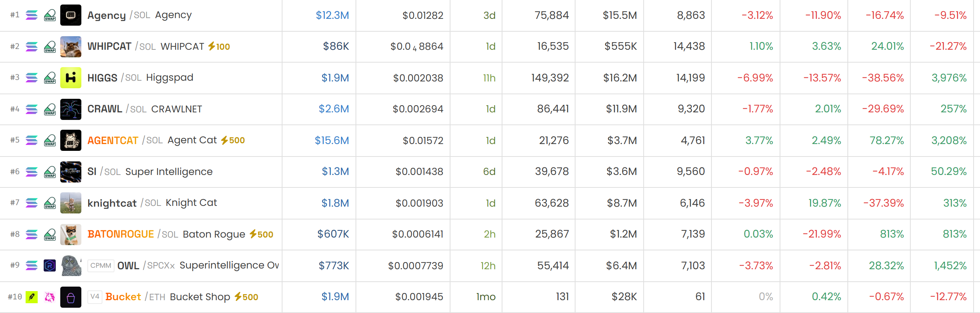Image resolution: width=980 pixels, height=313 pixels.
Task: Open the Super Intelligence token logo
Action: click(71, 172)
